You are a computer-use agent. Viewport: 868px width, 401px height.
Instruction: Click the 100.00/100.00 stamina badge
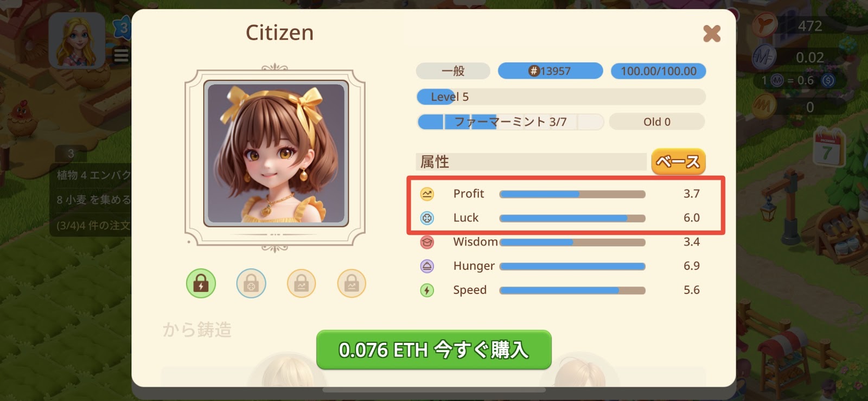click(659, 71)
